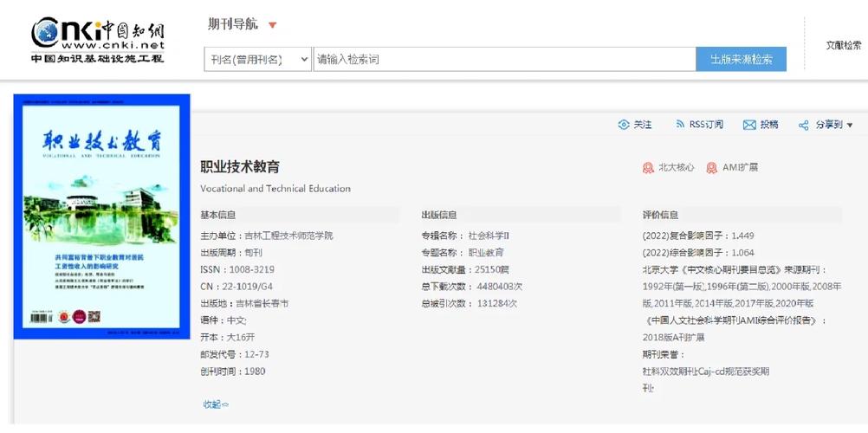Click the Vocational and Technical Education subtitle
This screenshot has width=868, height=433.
[x=275, y=189]
